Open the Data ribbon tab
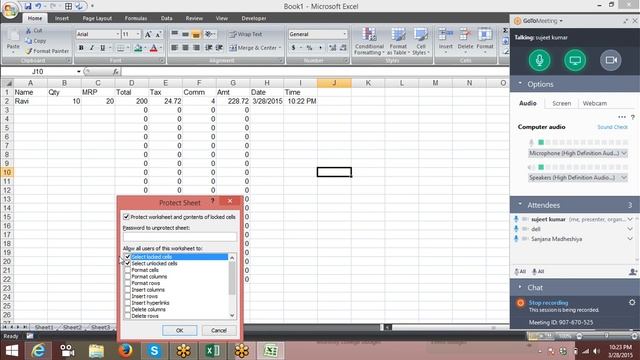The image size is (640, 360). pyautogui.click(x=167, y=18)
